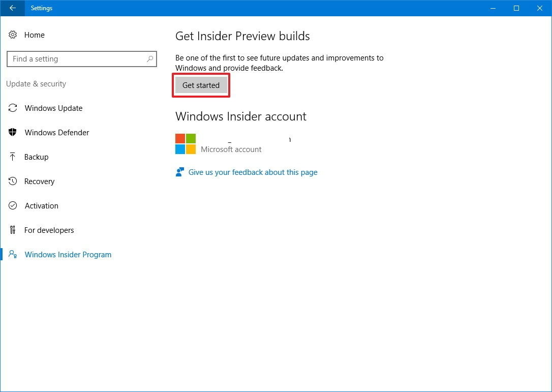Click the Backup up-arrow icon

(13, 157)
